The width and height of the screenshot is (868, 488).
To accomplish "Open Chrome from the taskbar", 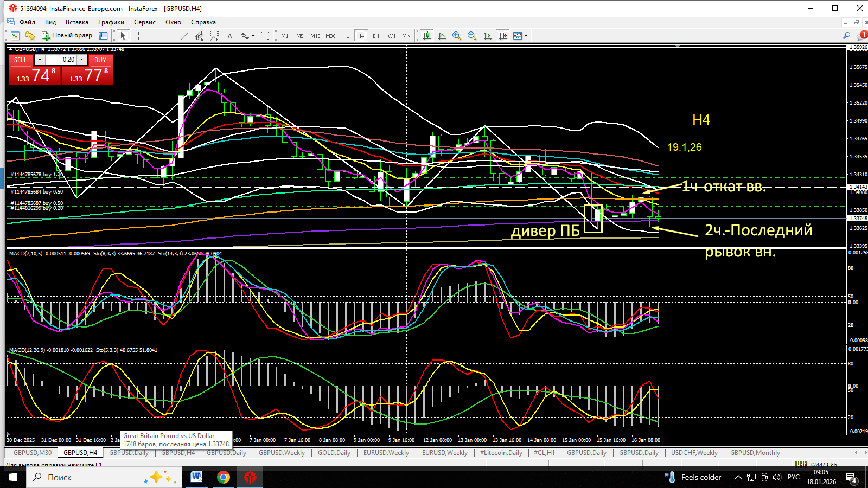I will tap(223, 477).
